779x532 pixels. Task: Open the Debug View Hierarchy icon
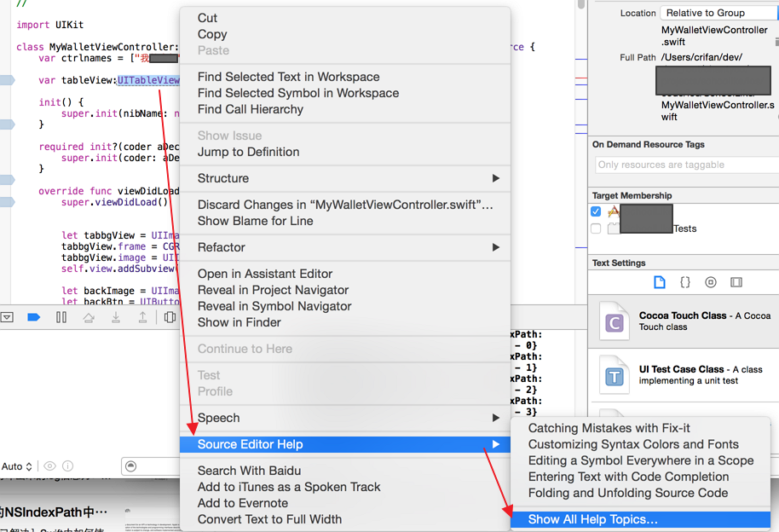click(x=170, y=317)
